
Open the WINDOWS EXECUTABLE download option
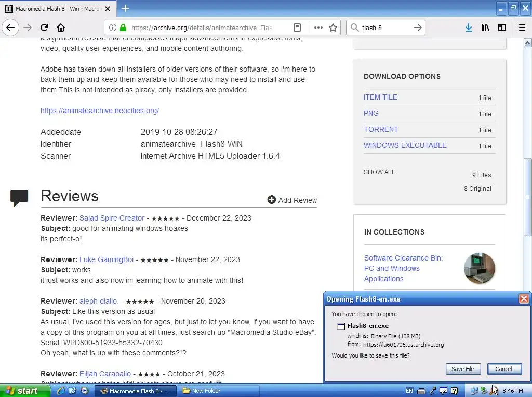(405, 145)
